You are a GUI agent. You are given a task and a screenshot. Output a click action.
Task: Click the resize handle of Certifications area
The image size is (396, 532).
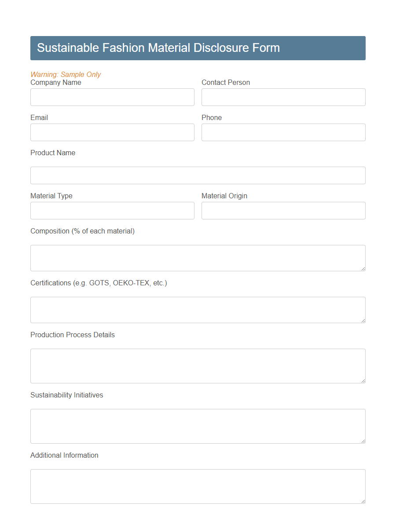click(x=363, y=321)
